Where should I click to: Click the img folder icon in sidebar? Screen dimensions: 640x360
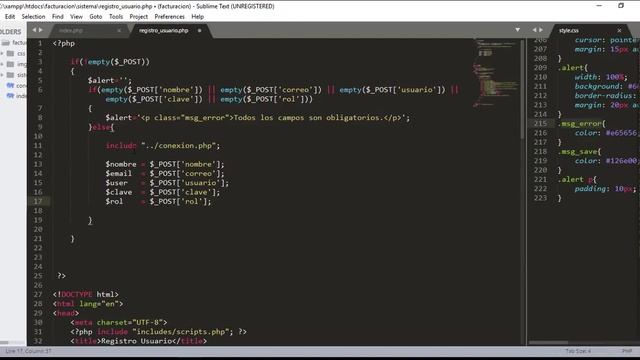11,64
